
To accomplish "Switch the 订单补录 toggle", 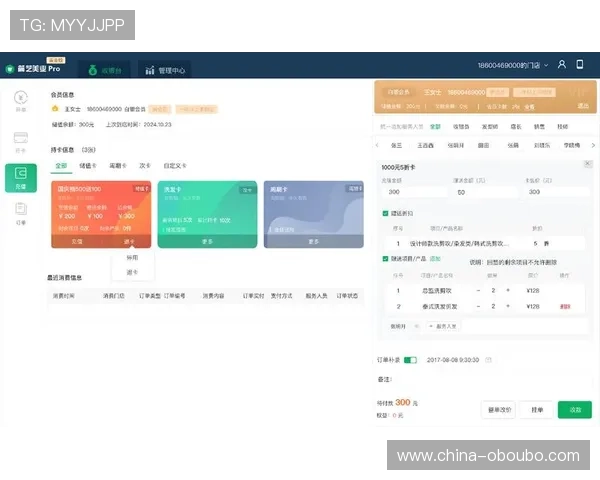I will pos(410,360).
